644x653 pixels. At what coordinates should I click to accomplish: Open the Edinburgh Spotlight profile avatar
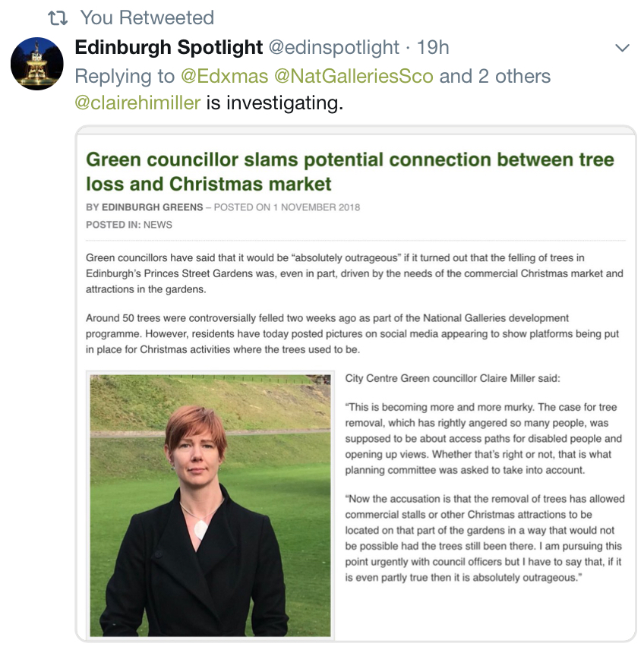click(x=37, y=63)
